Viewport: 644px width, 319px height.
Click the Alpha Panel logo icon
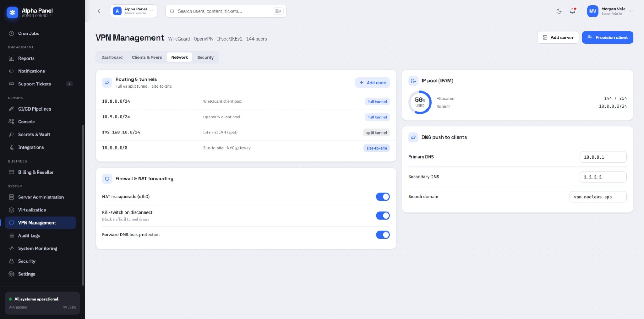(13, 13)
